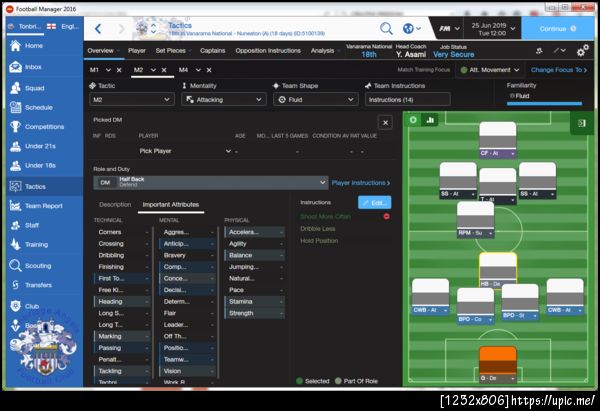Toggle the Anticipation attribute

click(187, 244)
